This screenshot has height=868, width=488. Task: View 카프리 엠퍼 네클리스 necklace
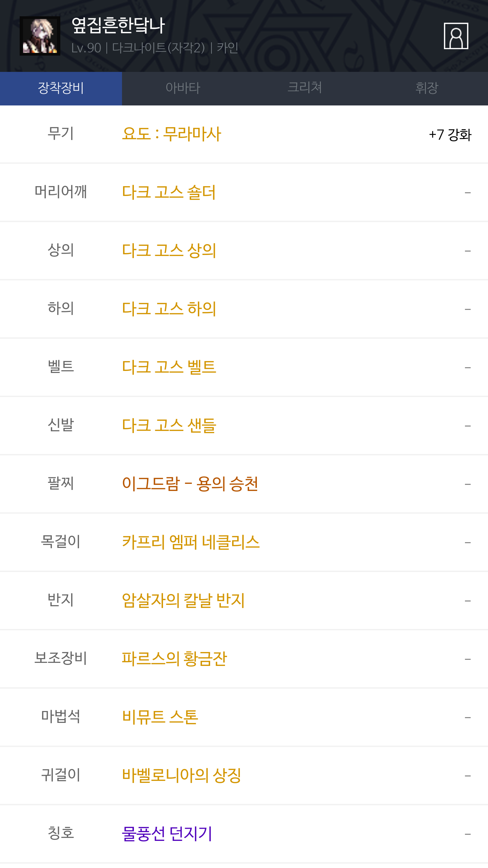190,542
